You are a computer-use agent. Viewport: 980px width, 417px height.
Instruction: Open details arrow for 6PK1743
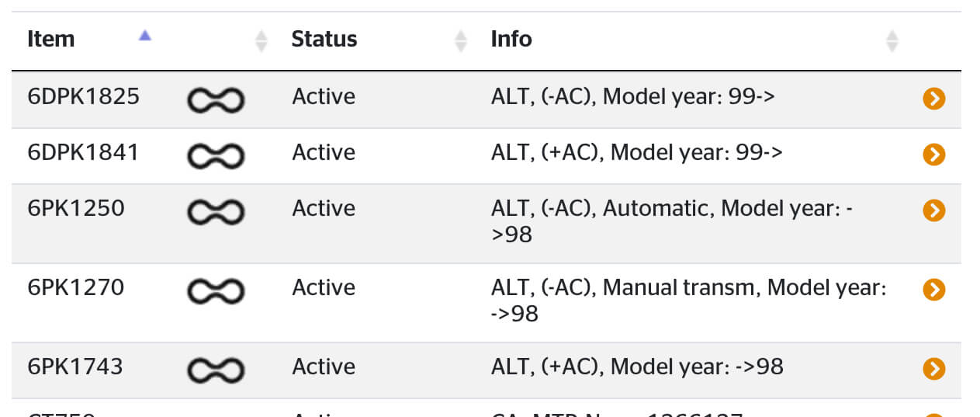[933, 369]
